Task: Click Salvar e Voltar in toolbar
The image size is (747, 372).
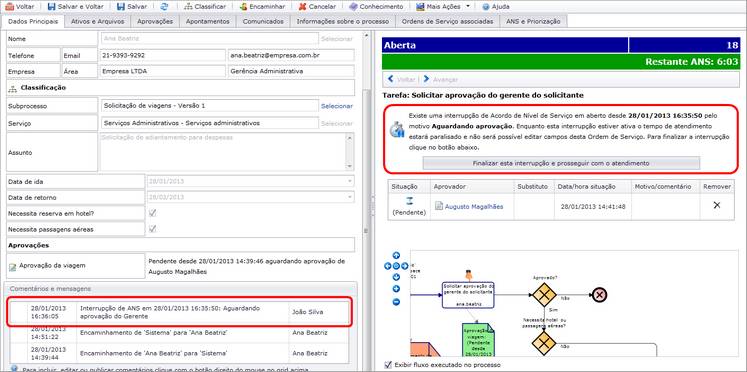Action: pyautogui.click(x=75, y=7)
